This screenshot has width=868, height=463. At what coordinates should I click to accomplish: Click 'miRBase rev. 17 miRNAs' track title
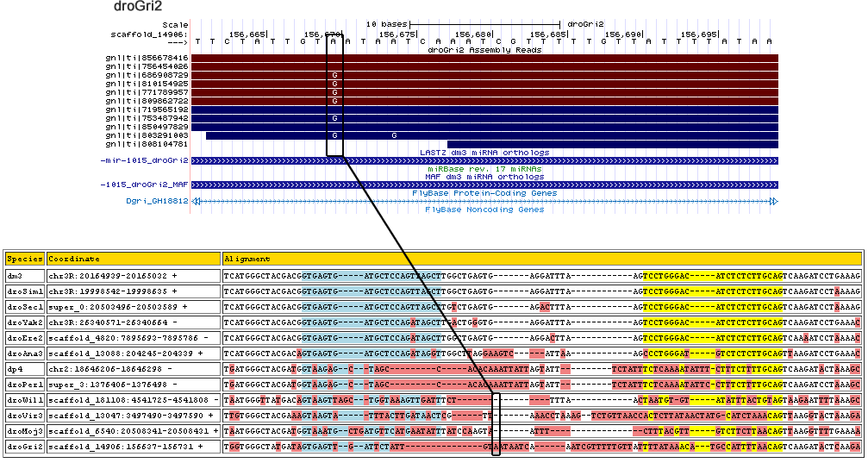484,169
